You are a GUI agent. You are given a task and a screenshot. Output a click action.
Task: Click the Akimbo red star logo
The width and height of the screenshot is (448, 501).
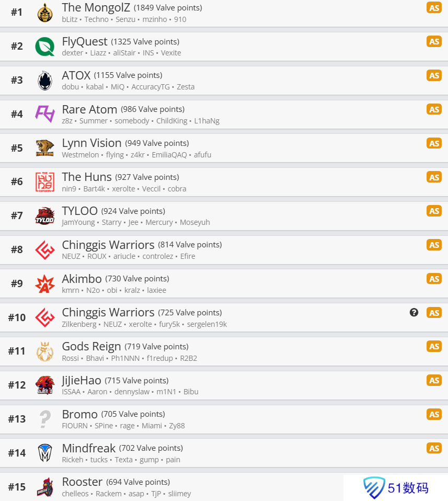[45, 284]
